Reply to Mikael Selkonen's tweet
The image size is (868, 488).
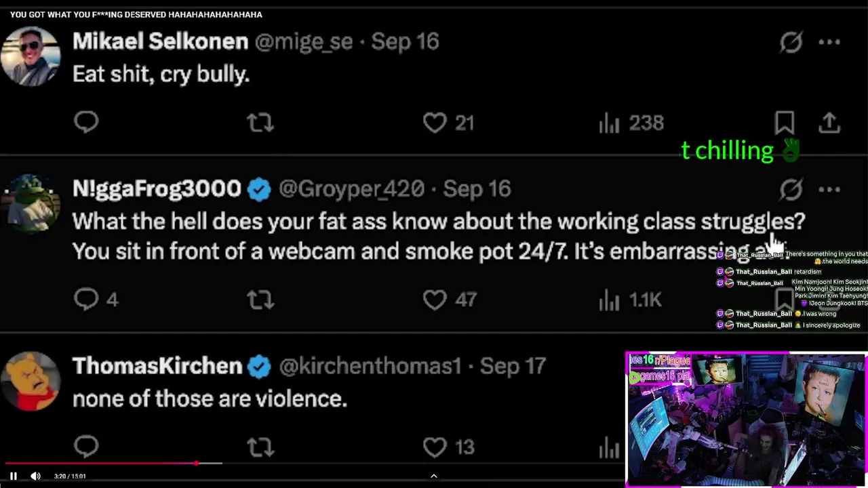click(86, 122)
